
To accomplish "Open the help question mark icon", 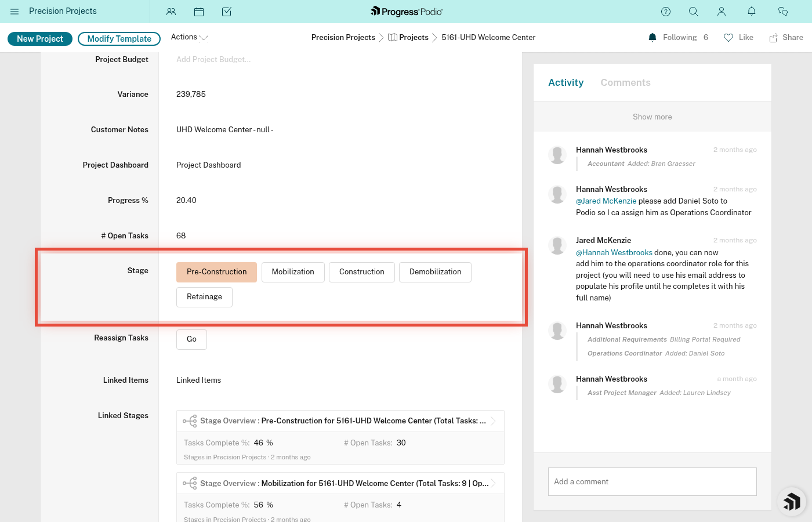I will [665, 12].
